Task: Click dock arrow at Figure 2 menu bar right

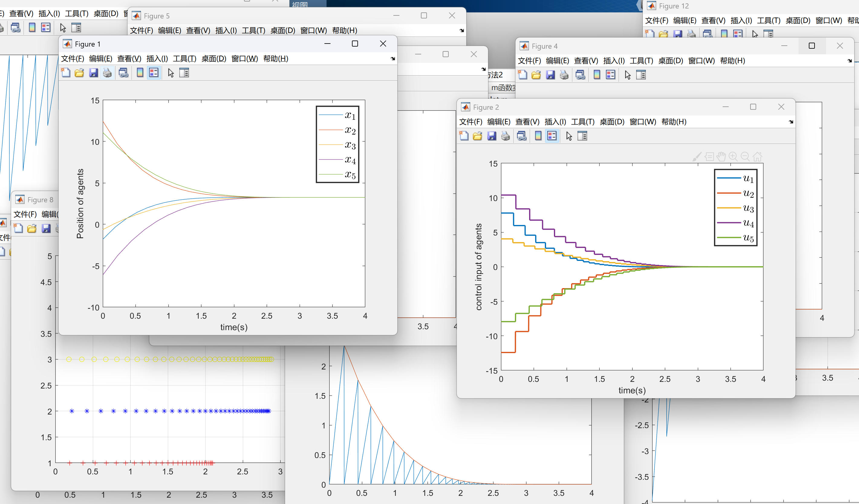Action: [791, 122]
